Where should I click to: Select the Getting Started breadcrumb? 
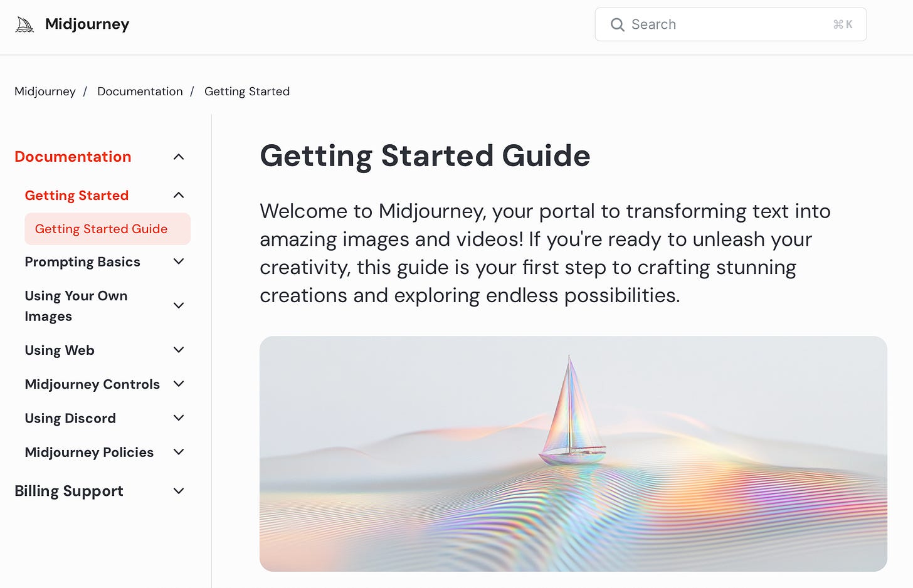point(247,92)
